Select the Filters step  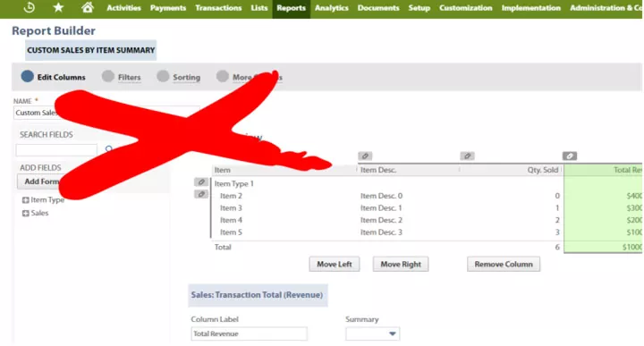pyautogui.click(x=122, y=77)
